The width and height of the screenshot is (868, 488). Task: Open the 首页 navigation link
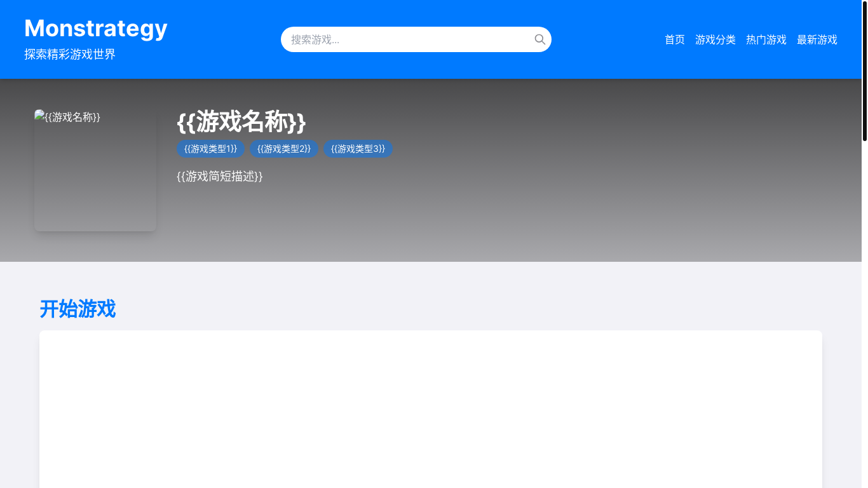click(x=674, y=39)
